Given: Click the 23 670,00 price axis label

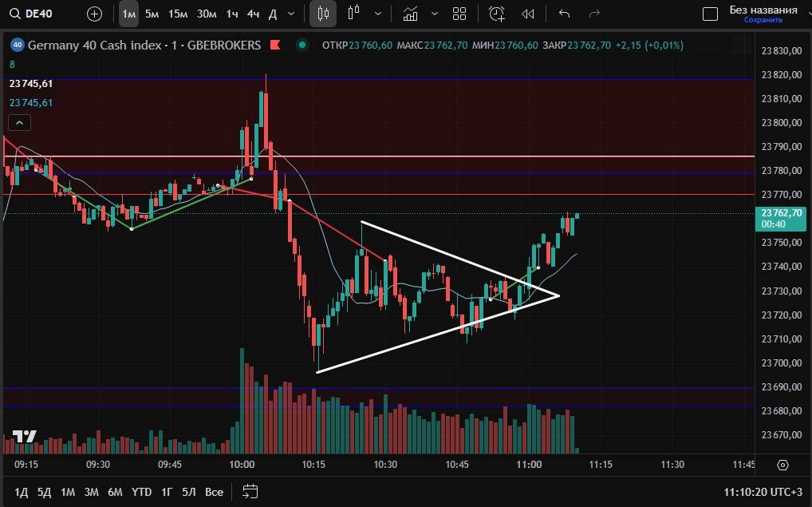Looking at the screenshot, I should pos(782,435).
